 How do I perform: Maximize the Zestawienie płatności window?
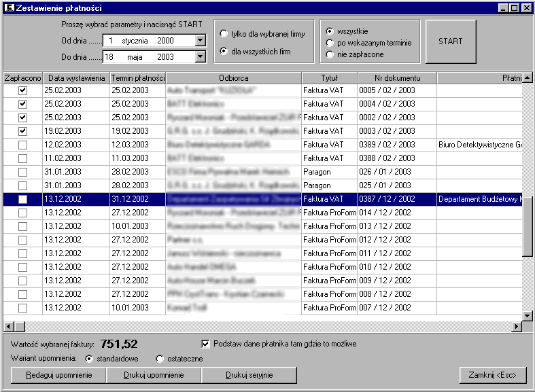[515, 7]
